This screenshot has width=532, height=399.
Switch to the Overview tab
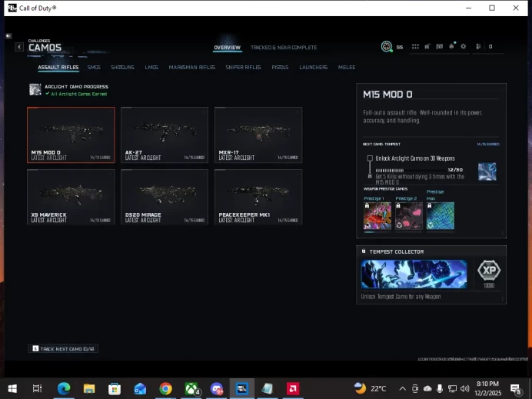point(228,48)
